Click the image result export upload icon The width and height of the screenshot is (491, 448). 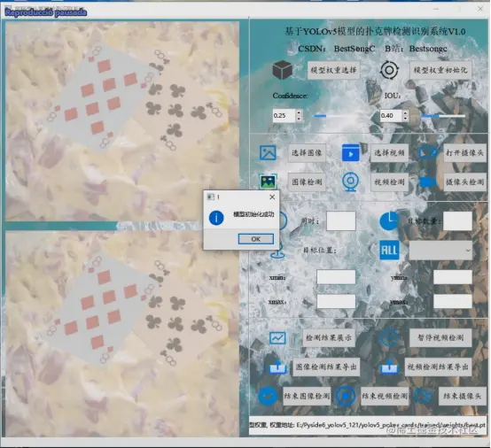click(277, 367)
